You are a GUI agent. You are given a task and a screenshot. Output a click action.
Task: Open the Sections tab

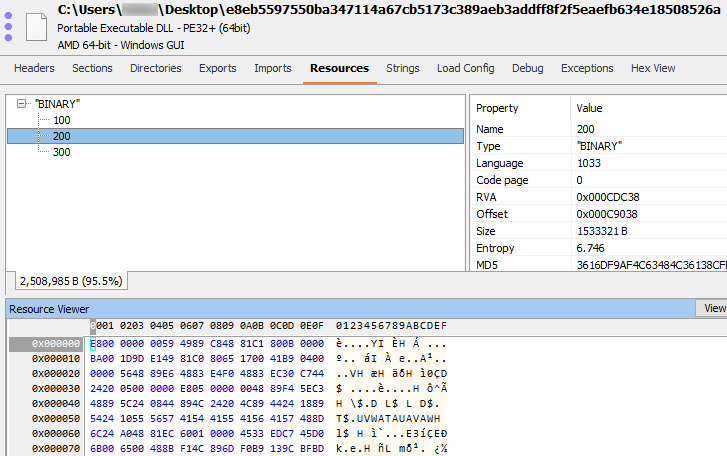point(92,69)
